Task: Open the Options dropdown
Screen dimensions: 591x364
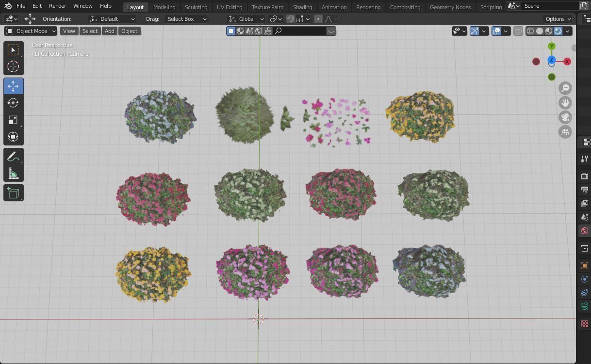Action: coord(558,19)
